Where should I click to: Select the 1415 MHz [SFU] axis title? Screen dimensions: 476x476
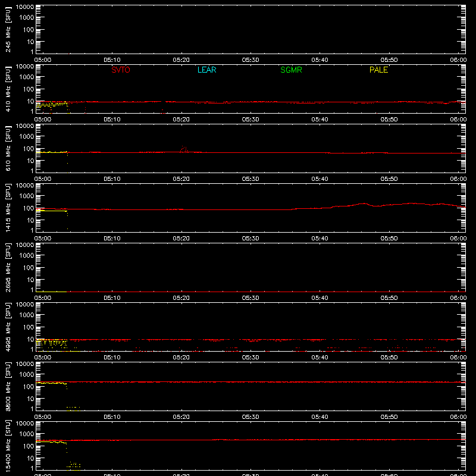point(8,208)
